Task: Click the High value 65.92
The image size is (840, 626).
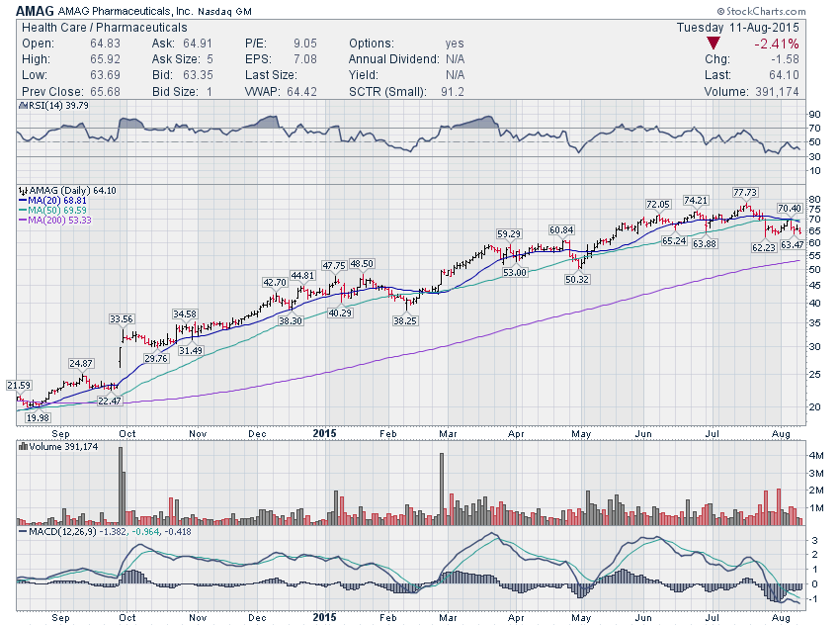Action: point(105,59)
